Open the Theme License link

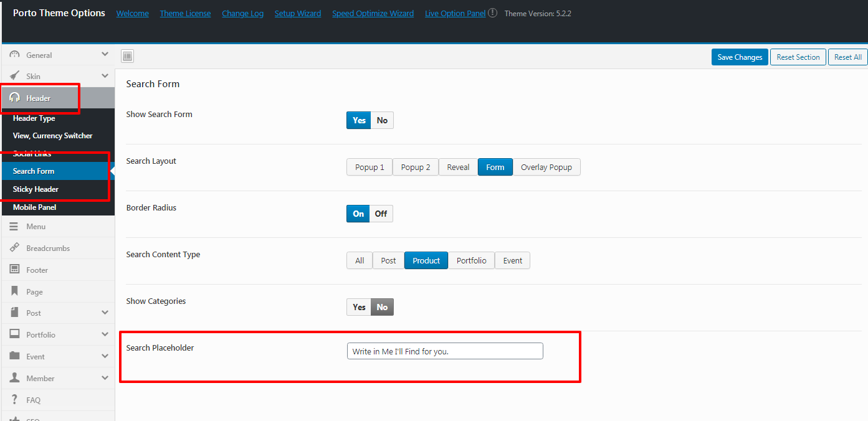185,13
